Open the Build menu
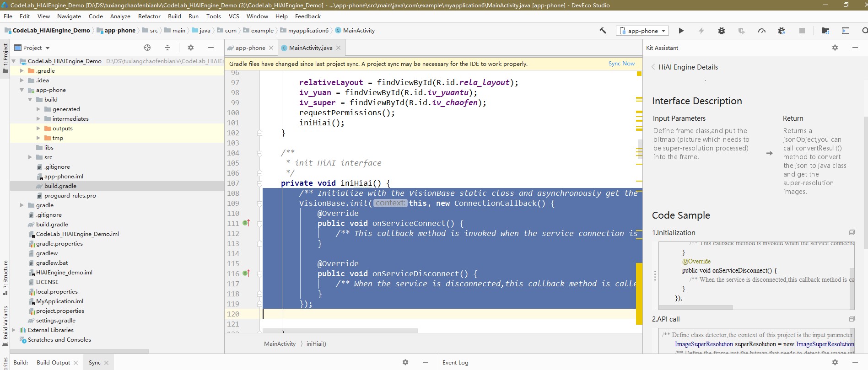Image resolution: width=868 pixels, height=370 pixels. pos(174,16)
